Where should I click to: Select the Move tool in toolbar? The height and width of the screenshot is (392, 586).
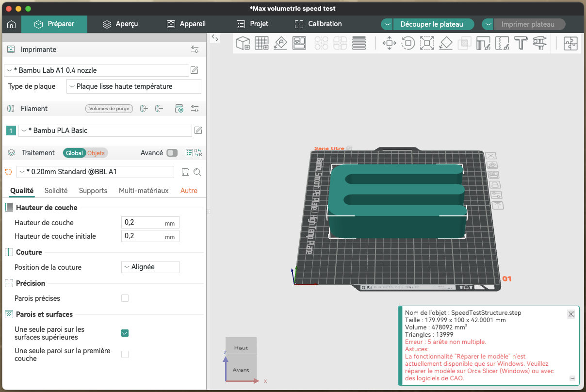point(390,43)
